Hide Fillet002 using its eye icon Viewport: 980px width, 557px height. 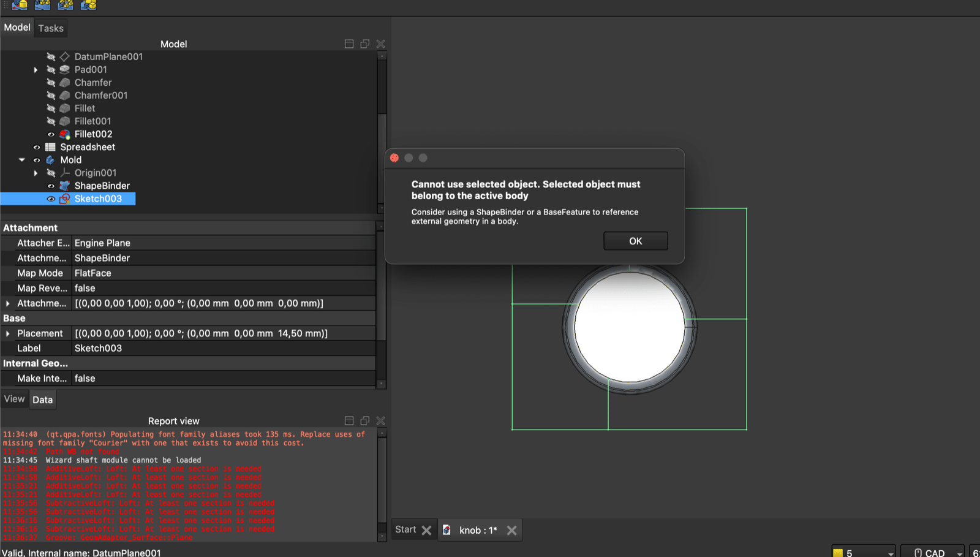point(51,134)
